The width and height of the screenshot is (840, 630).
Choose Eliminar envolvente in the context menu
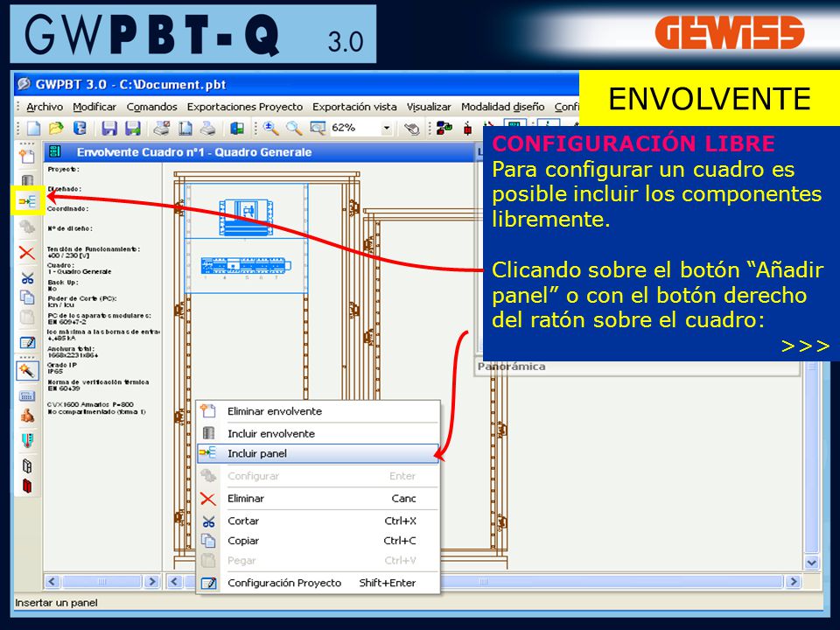[318, 411]
